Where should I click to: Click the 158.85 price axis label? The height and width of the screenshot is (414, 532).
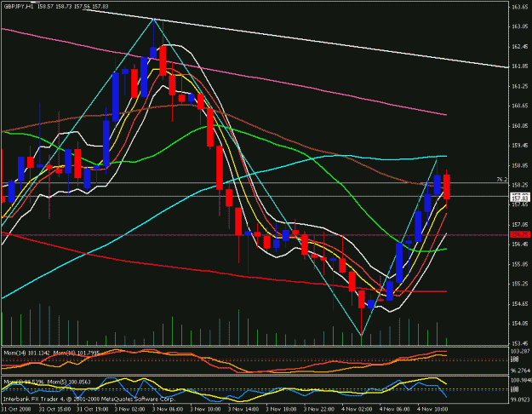click(x=519, y=165)
